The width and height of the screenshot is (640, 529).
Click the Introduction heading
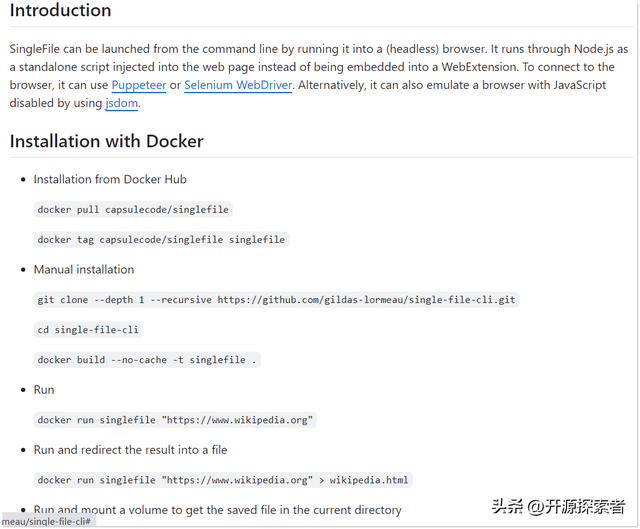pyautogui.click(x=61, y=11)
